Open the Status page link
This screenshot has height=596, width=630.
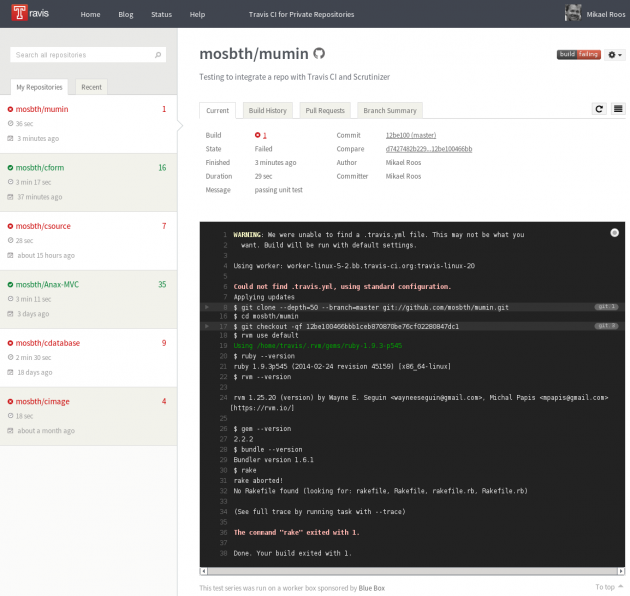162,14
